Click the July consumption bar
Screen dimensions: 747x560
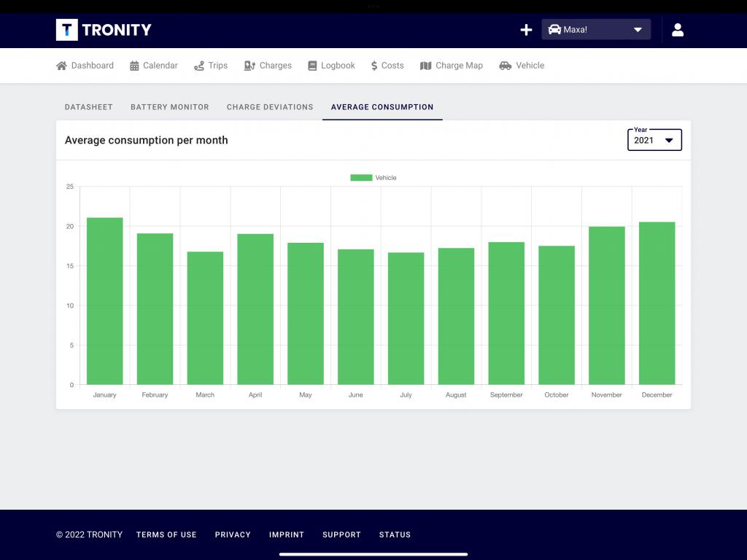click(406, 319)
